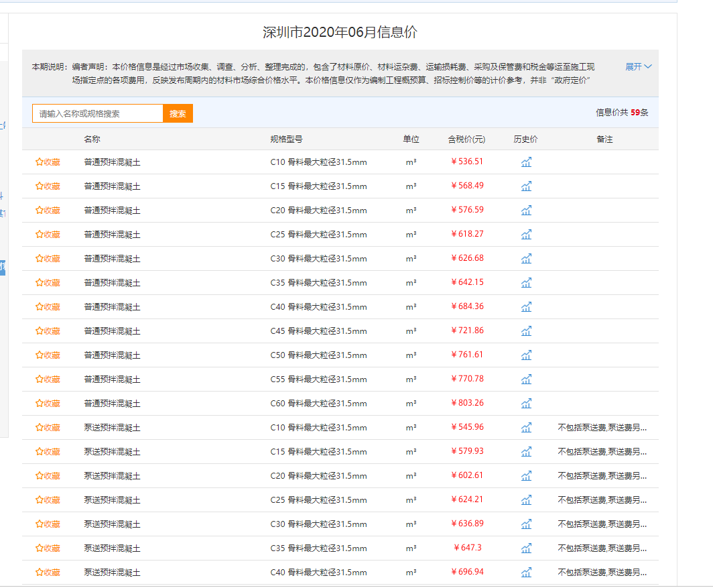
Task: Open history price chart for ¥642.15 row
Action: [526, 283]
